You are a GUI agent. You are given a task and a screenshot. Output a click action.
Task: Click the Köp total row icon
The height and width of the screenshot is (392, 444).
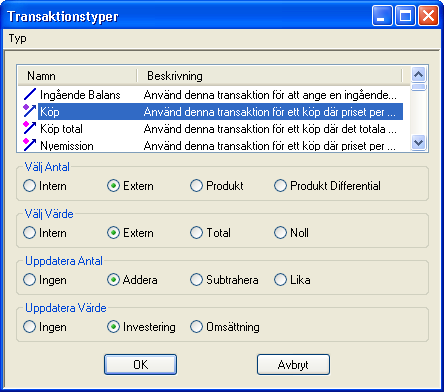pyautogui.click(x=30, y=128)
